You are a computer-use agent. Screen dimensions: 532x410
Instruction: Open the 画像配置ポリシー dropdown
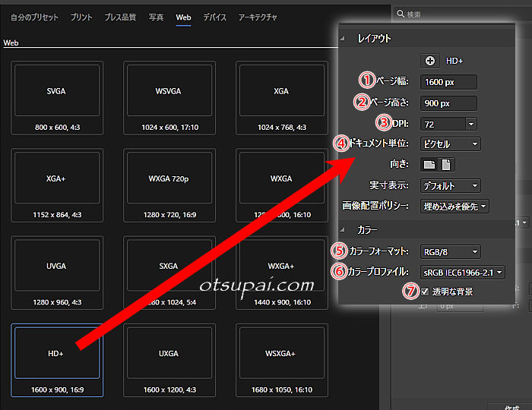(454, 206)
